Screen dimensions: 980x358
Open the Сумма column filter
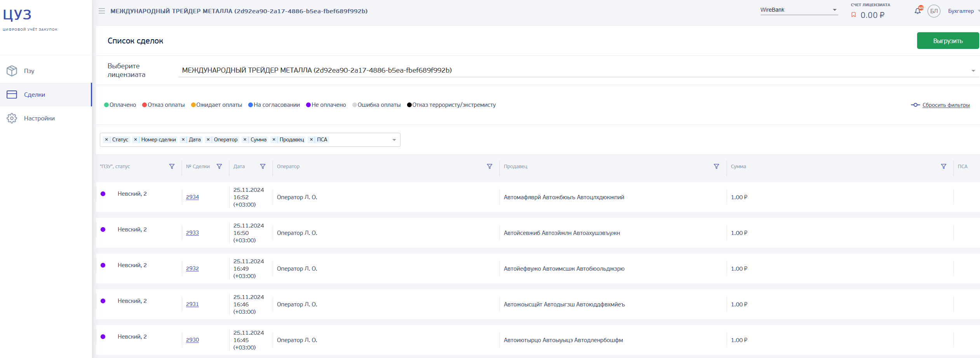[943, 166]
